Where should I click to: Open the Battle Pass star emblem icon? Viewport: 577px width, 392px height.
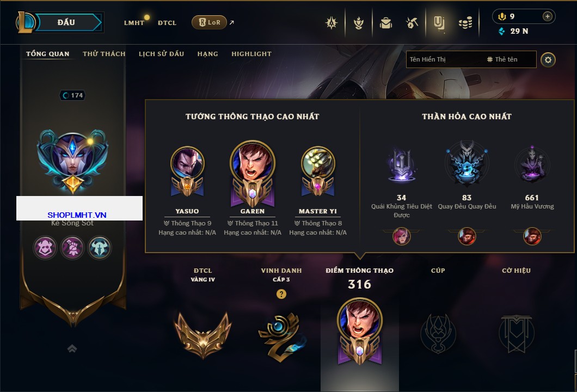[x=332, y=23]
